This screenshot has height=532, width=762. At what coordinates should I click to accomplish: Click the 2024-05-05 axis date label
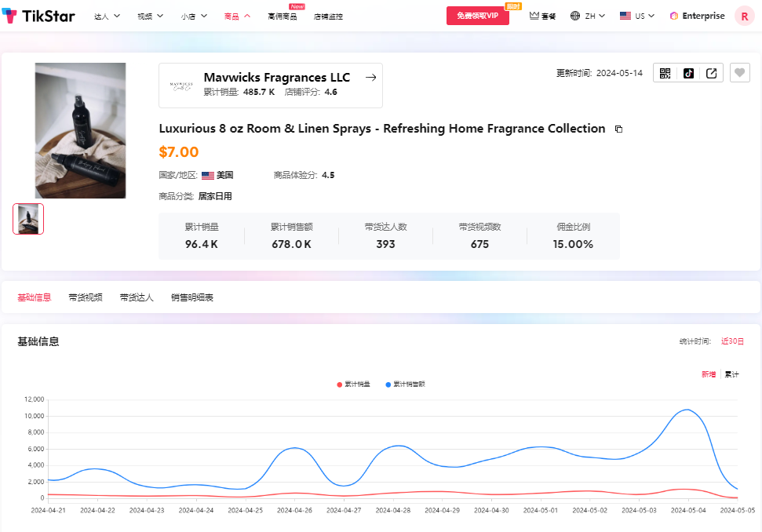(737, 511)
